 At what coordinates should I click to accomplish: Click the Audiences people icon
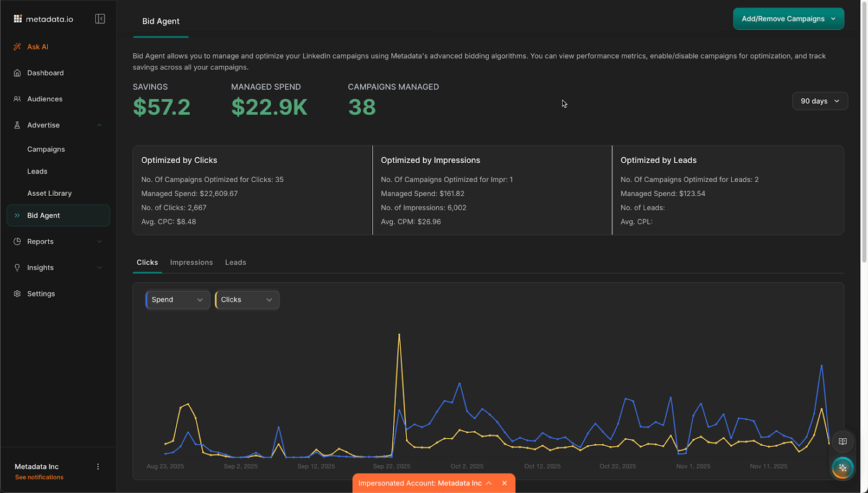17,99
